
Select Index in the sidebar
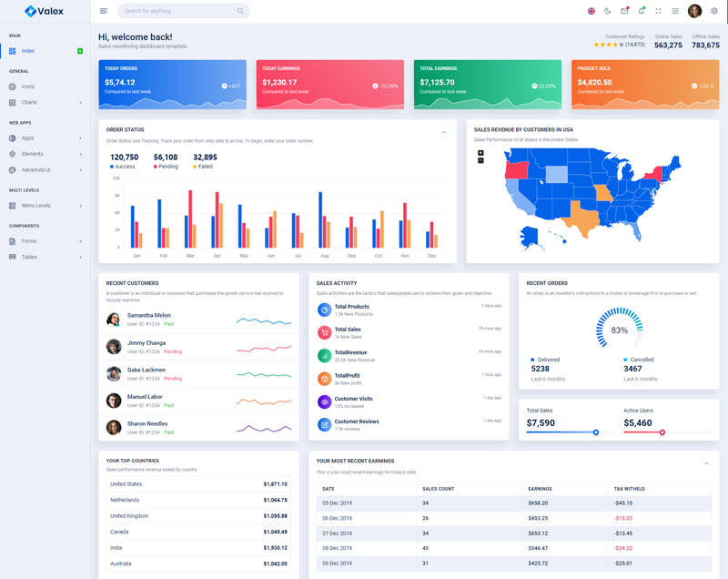28,51
